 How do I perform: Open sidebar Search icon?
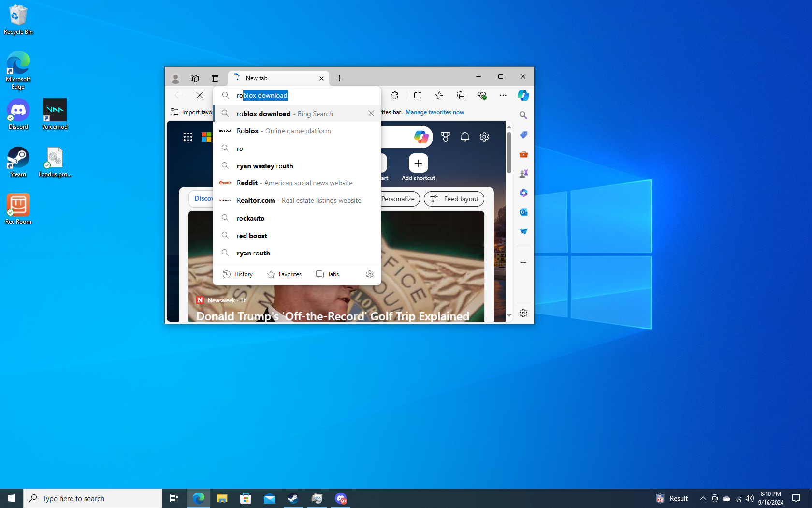pyautogui.click(x=523, y=115)
